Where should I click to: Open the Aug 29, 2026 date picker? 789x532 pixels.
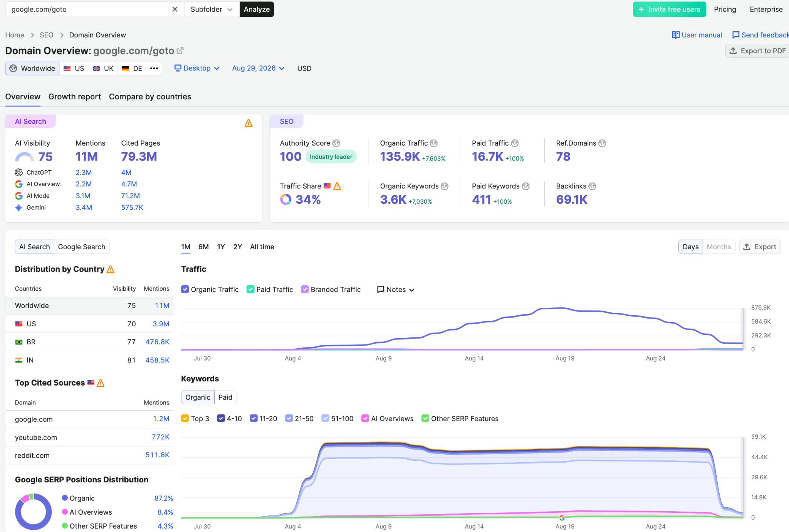(x=258, y=69)
